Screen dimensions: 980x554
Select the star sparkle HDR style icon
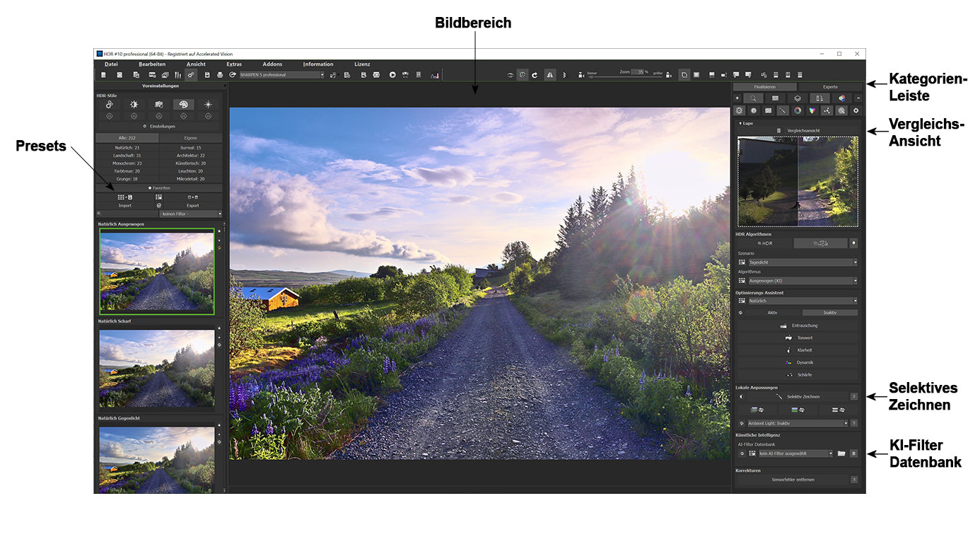(208, 105)
